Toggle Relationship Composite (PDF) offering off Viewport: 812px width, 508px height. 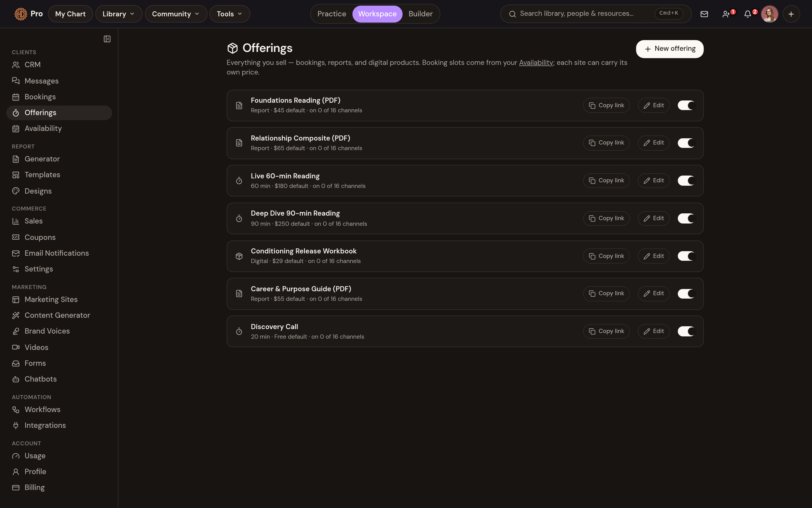[686, 143]
